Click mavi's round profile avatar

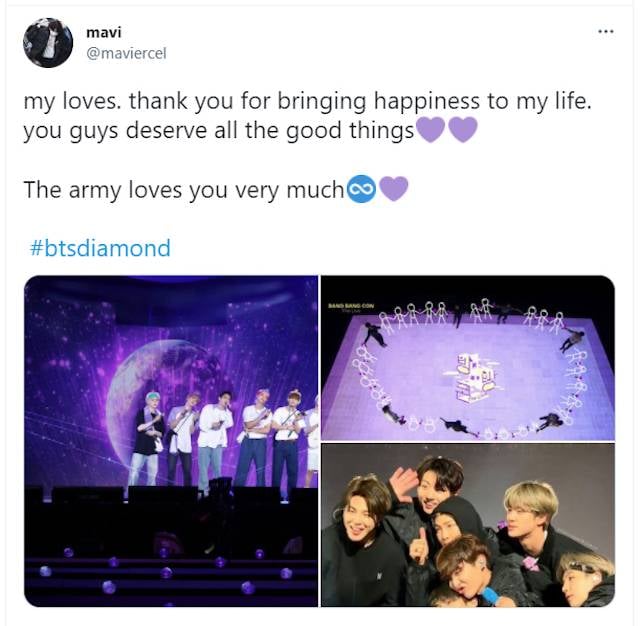(48, 43)
